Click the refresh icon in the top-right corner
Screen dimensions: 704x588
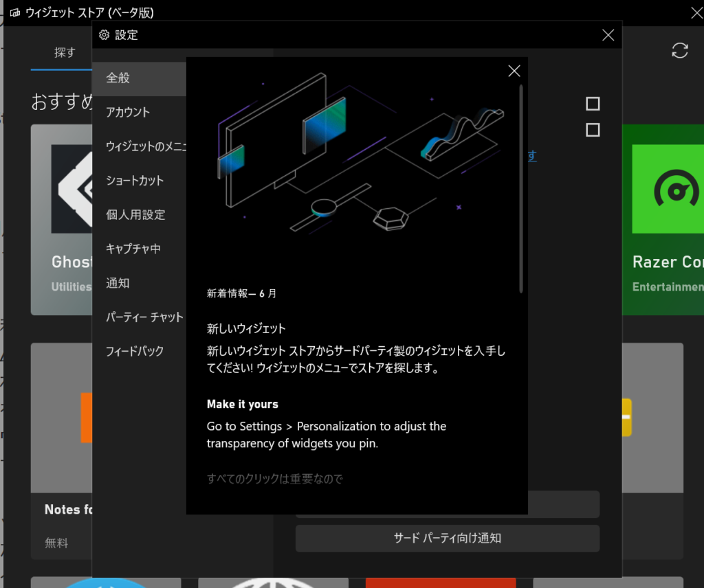680,51
